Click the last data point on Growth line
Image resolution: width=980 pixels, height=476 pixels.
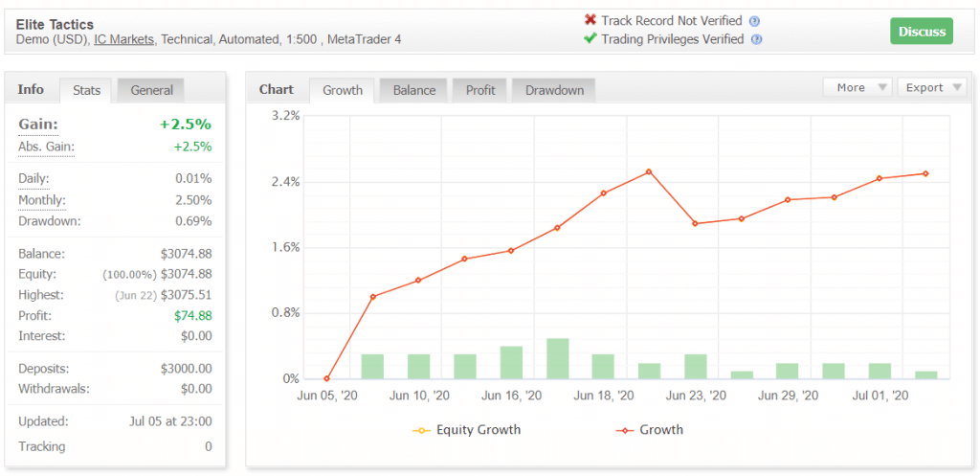pyautogui.click(x=925, y=173)
